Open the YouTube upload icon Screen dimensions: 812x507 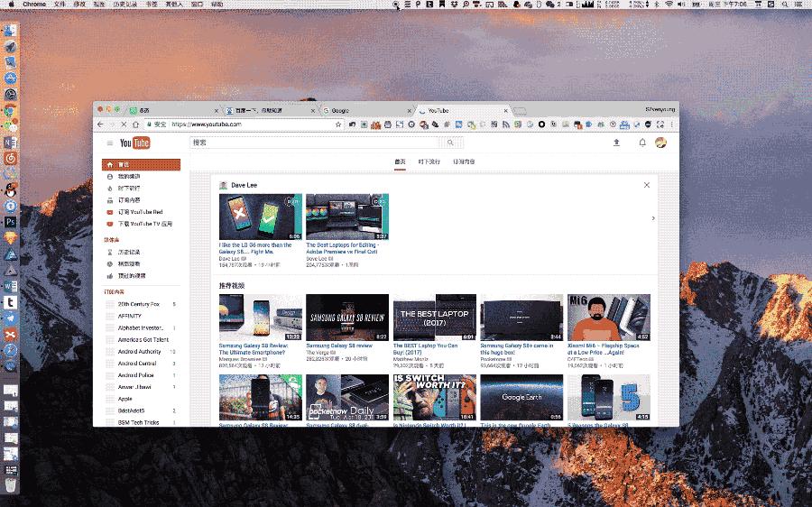point(616,143)
